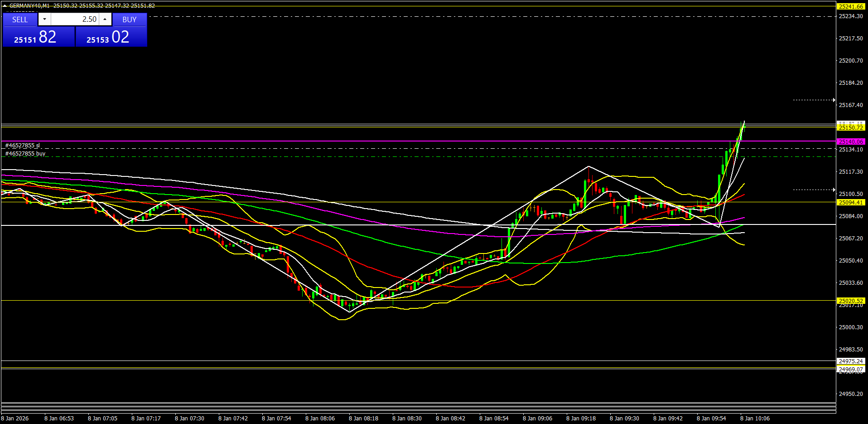Click the white 24975.24 price tag
The image size is (868, 424).
pyautogui.click(x=850, y=361)
